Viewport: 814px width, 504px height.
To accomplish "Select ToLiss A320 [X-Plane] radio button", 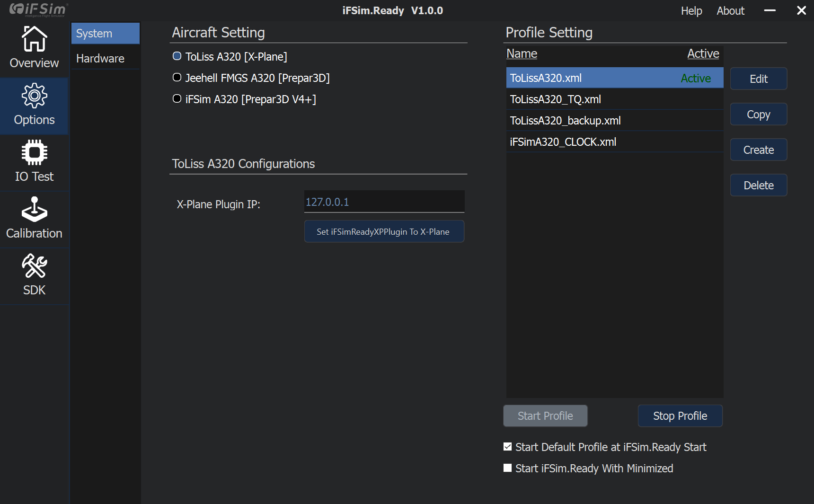I will pyautogui.click(x=177, y=56).
